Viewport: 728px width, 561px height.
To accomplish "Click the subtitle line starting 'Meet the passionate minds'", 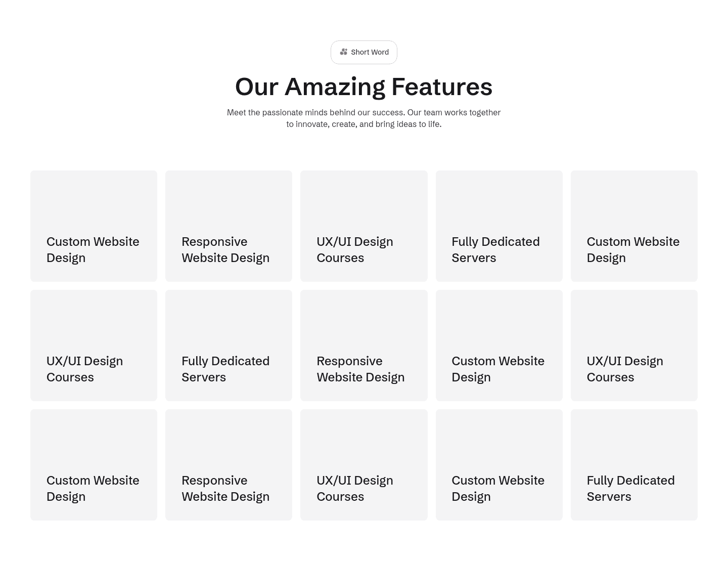I will [363, 112].
